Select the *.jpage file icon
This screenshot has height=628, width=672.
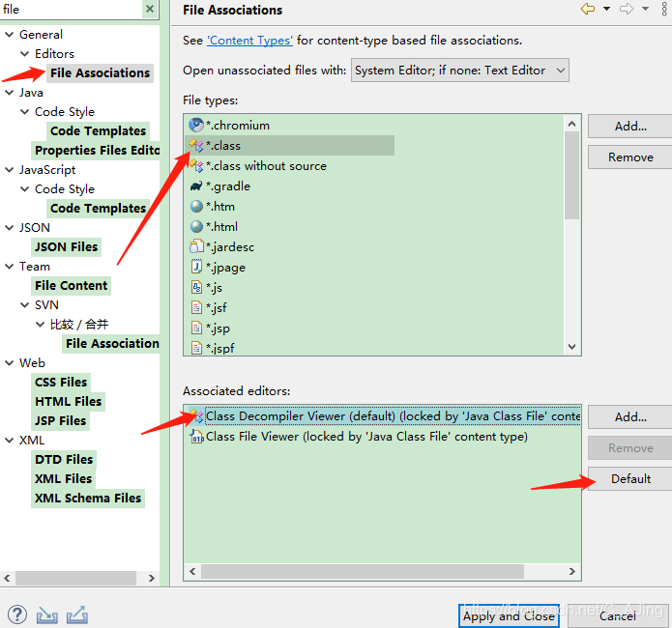pos(196,267)
